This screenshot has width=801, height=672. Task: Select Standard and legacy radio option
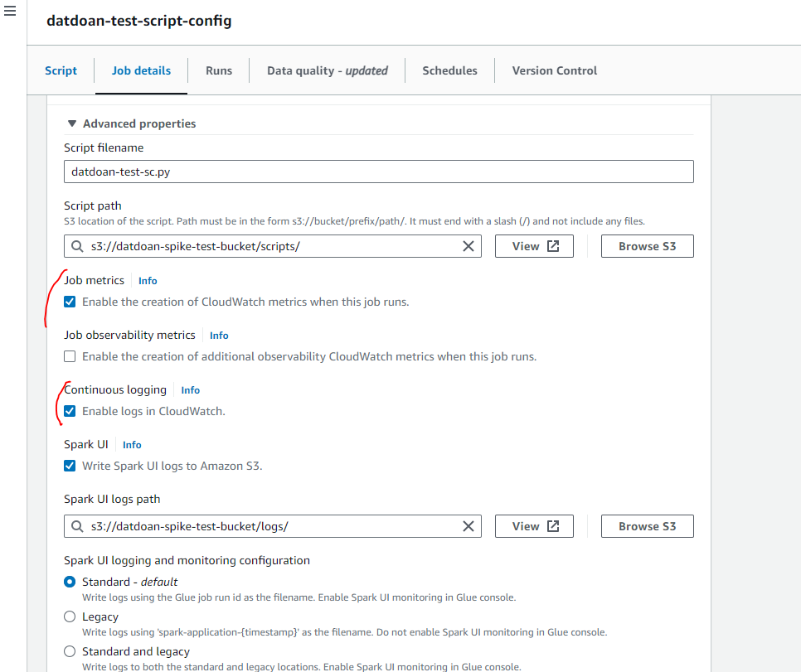pyautogui.click(x=70, y=652)
